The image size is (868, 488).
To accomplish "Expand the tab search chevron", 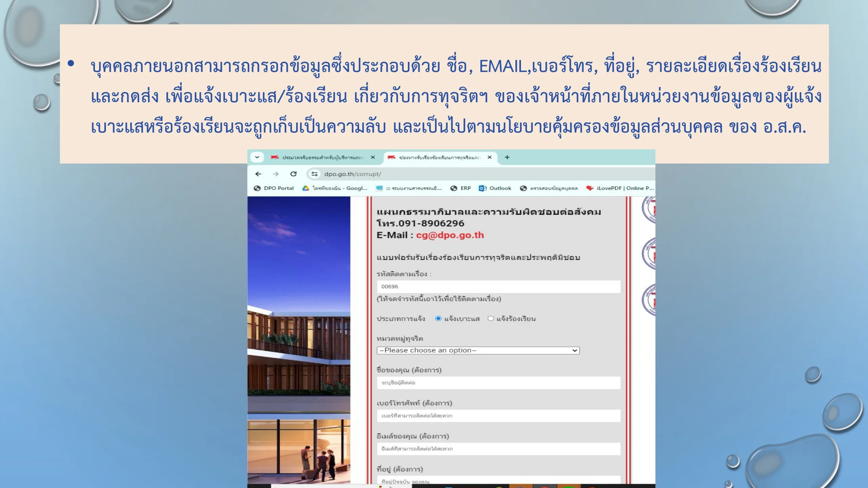I will (x=257, y=157).
